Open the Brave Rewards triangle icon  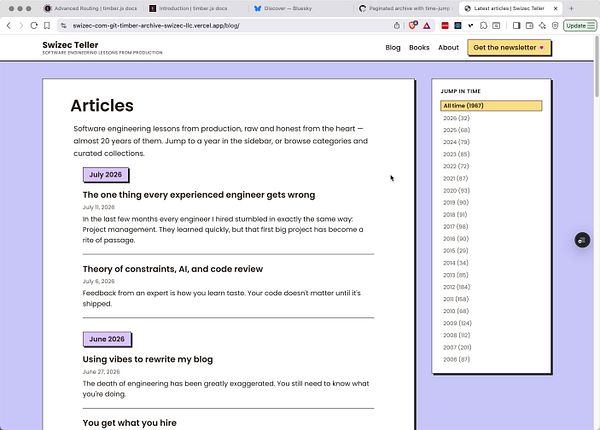(x=427, y=26)
